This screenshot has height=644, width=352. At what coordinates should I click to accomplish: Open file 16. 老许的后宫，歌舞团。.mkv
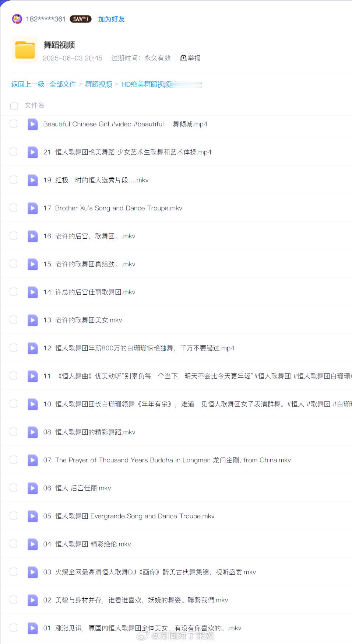click(89, 236)
